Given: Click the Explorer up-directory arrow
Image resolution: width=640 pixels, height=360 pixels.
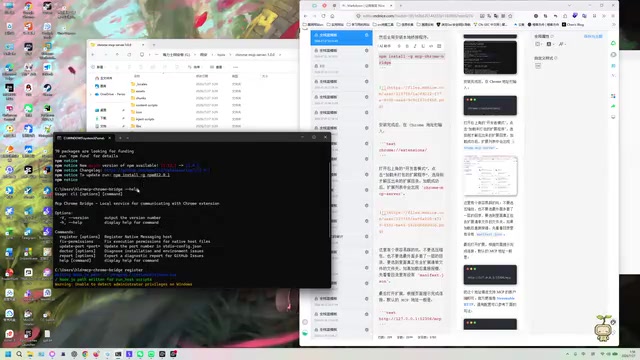Looking at the screenshot, I should pyautogui.click(x=117, y=54).
